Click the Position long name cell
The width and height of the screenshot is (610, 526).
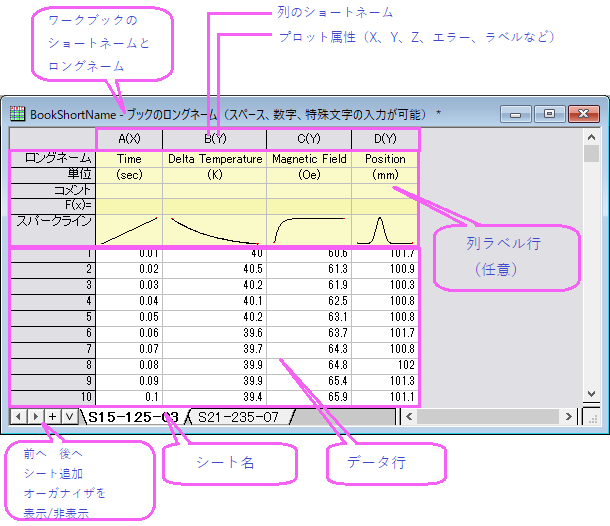point(385,159)
